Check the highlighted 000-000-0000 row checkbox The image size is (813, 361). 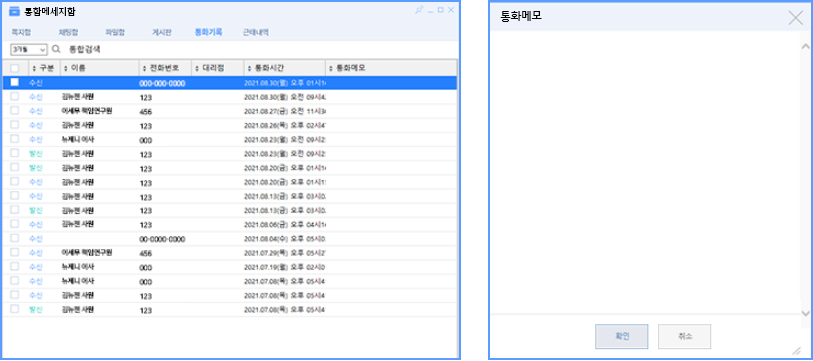(15, 82)
